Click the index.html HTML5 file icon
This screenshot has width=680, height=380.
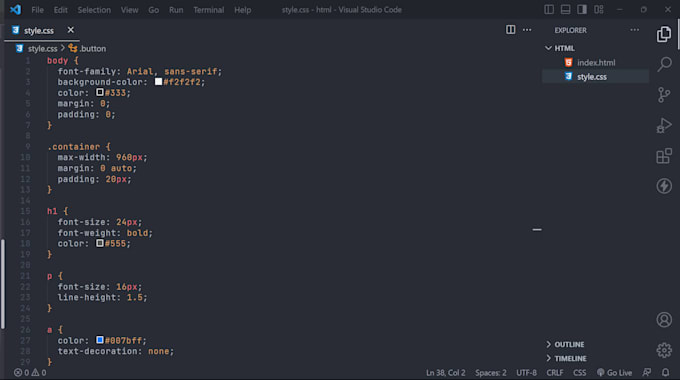tap(569, 62)
